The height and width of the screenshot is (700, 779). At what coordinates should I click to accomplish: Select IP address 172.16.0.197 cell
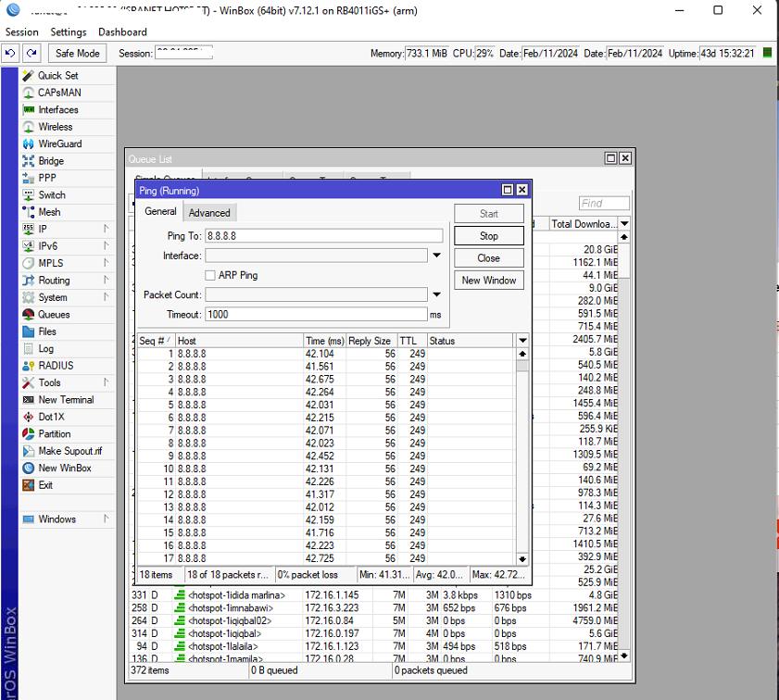click(332, 633)
